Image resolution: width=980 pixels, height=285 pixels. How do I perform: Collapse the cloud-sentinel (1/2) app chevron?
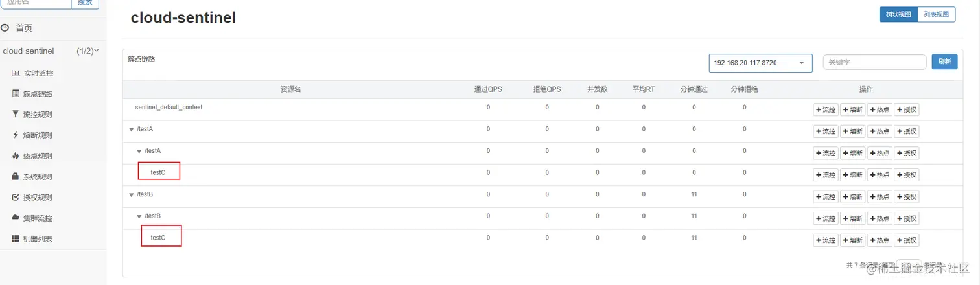point(97,51)
